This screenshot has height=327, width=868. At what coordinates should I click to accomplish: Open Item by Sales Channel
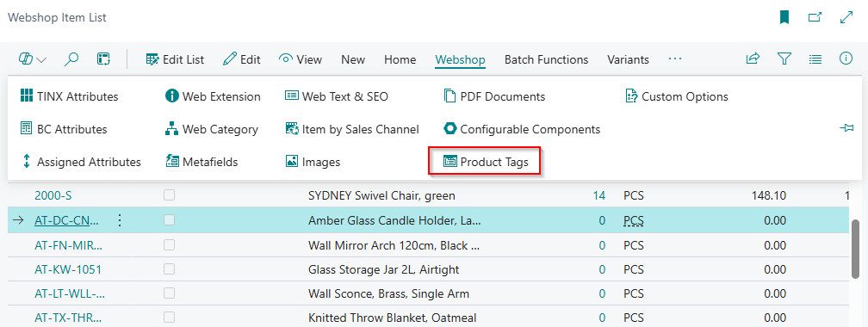pyautogui.click(x=352, y=129)
